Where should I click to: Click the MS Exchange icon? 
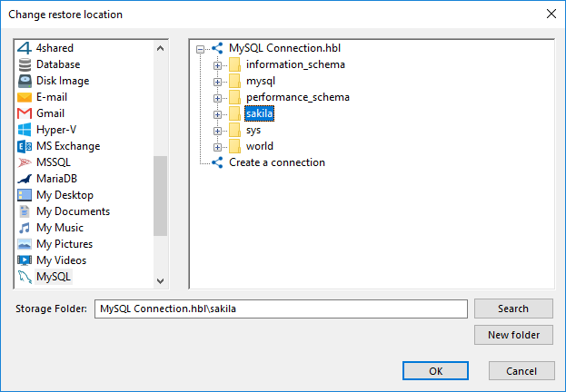25,146
